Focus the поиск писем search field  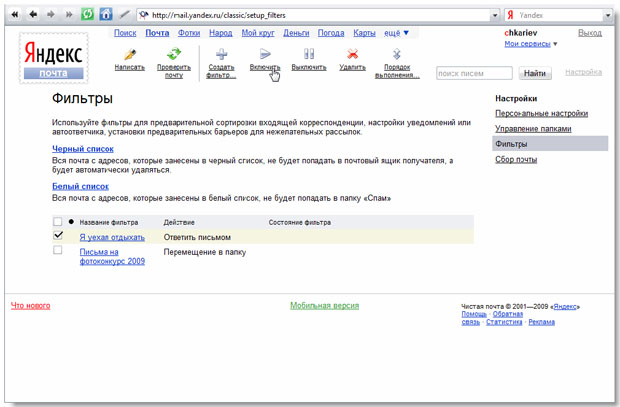point(474,73)
